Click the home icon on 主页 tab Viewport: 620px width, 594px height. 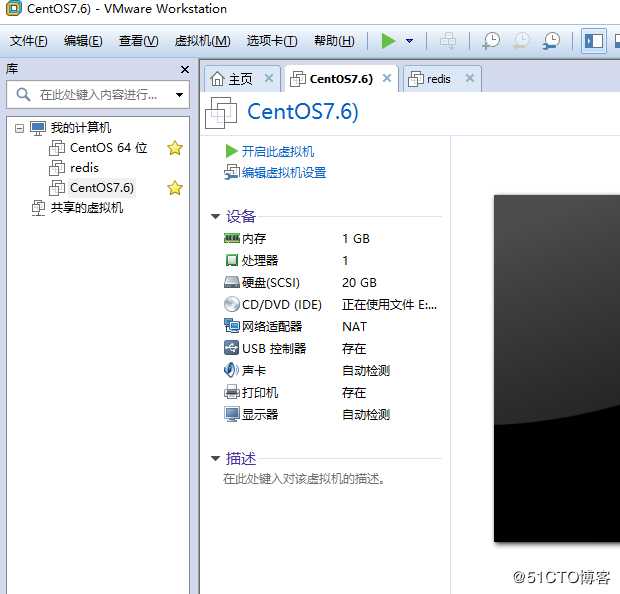217,79
